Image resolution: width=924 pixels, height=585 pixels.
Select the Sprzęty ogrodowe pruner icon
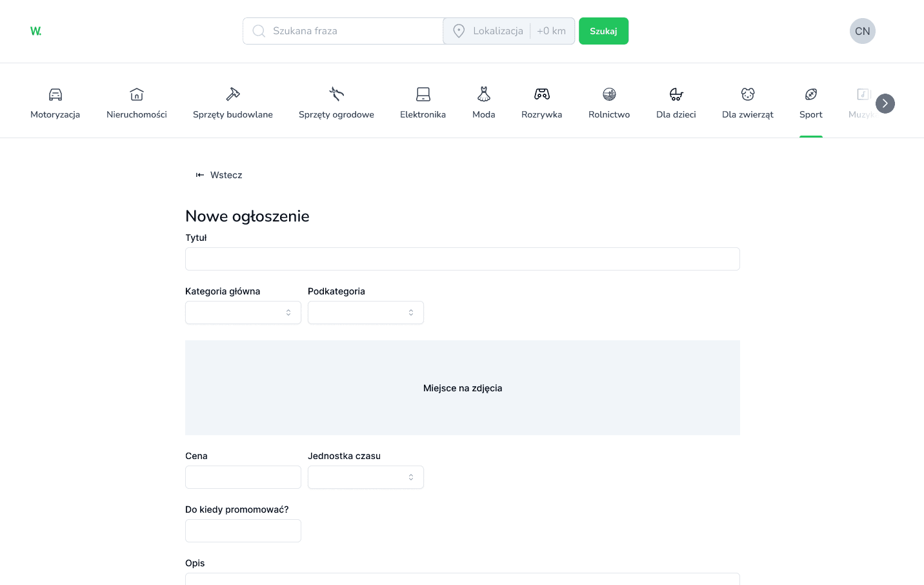(x=336, y=94)
